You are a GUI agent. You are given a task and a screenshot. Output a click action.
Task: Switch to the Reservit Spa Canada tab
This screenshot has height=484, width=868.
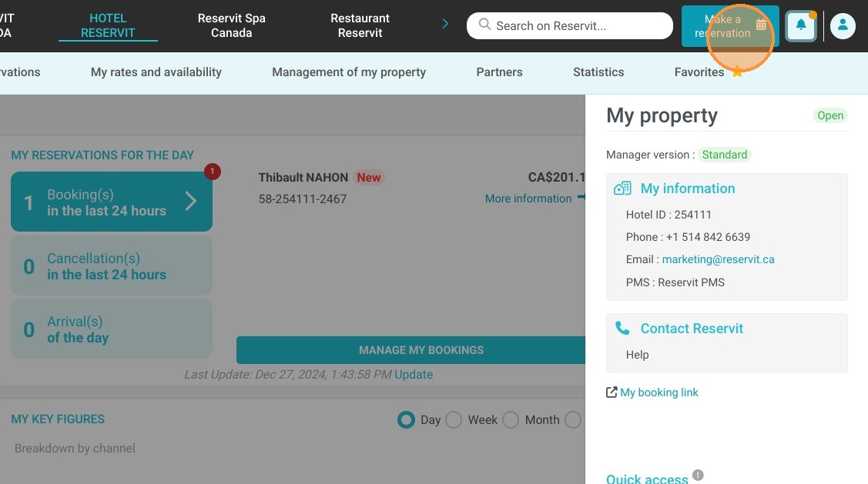231,25
